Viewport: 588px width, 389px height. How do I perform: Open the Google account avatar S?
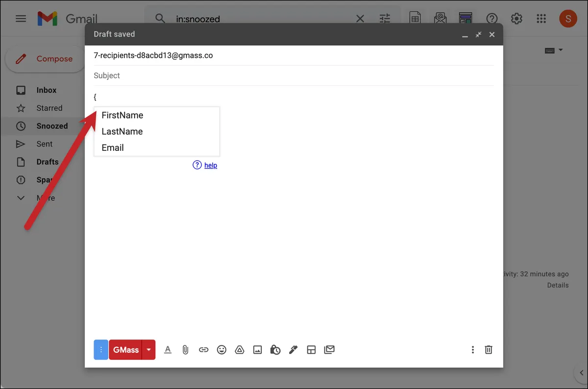tap(568, 19)
